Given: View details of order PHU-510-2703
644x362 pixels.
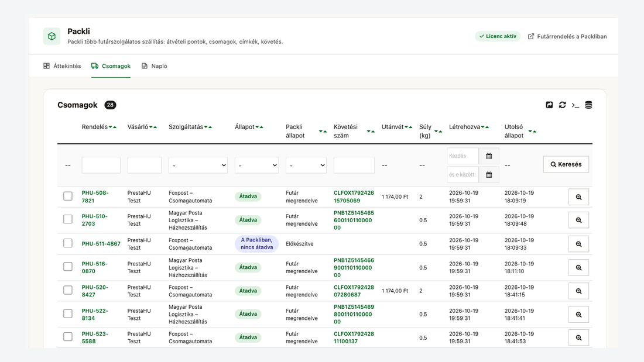Looking at the screenshot, I should [578, 220].
